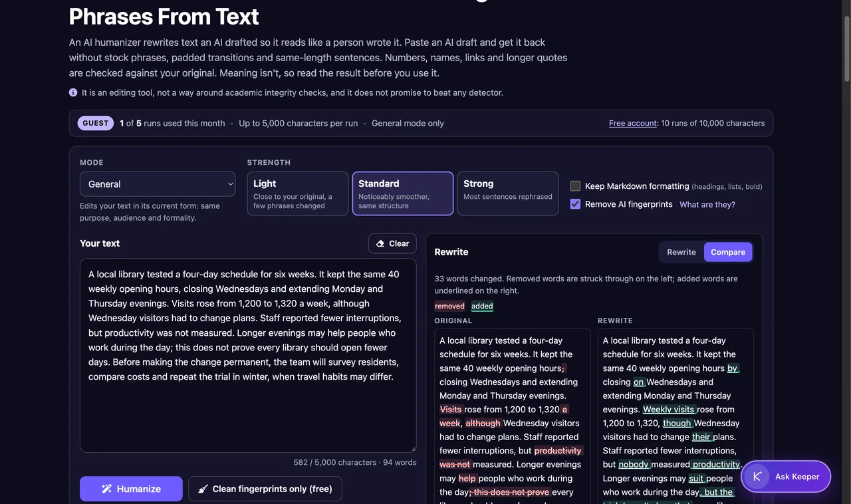This screenshot has width=851, height=504.
Task: Click the "General mode only" text
Action: point(408,123)
